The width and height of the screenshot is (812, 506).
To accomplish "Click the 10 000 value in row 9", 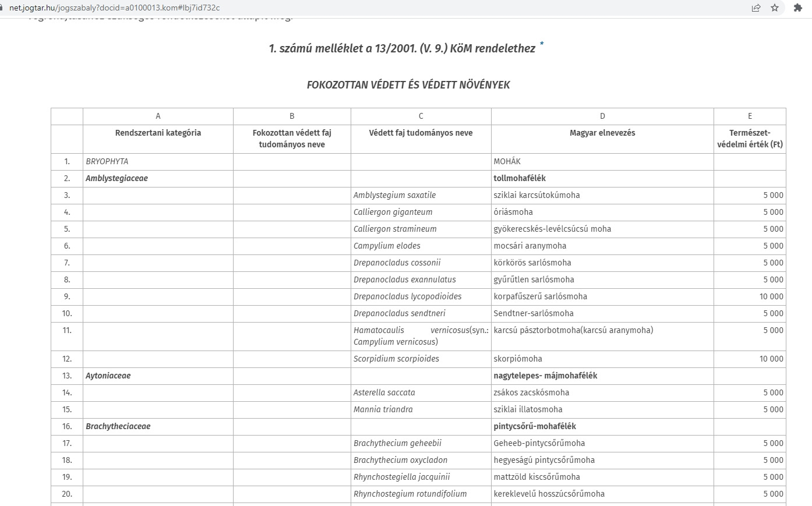I will coord(771,296).
